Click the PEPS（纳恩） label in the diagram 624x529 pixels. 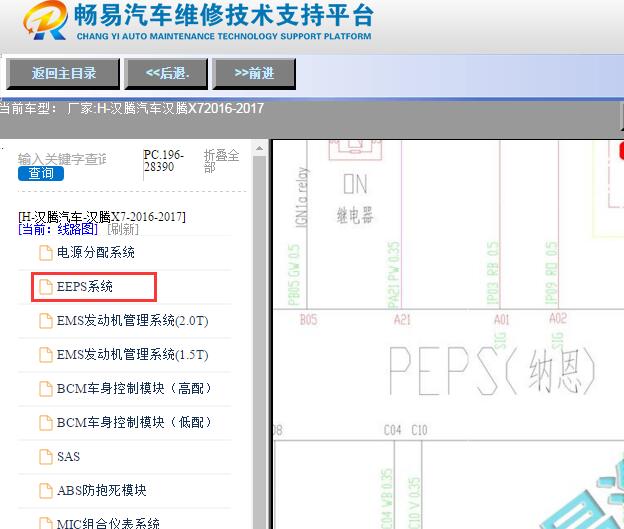(492, 370)
